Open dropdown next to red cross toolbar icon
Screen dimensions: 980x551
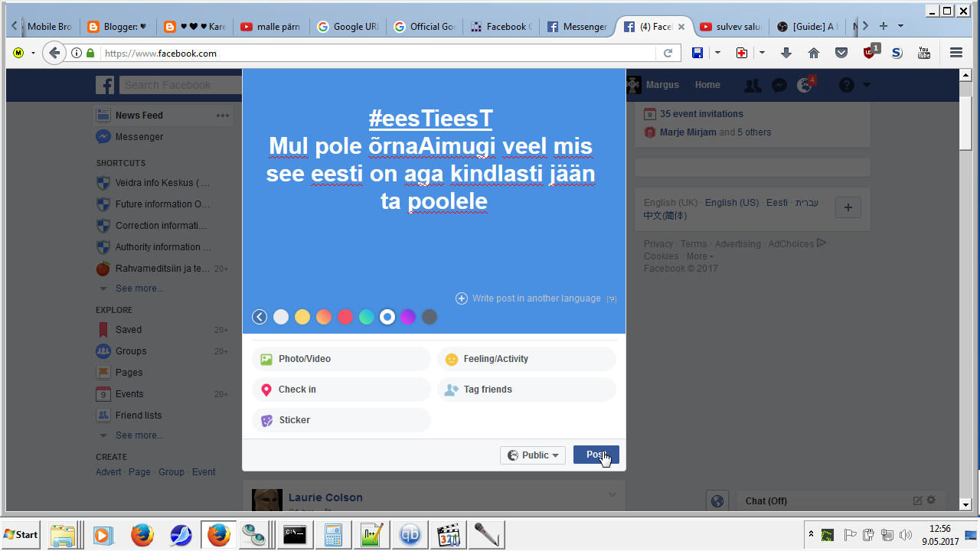(762, 53)
